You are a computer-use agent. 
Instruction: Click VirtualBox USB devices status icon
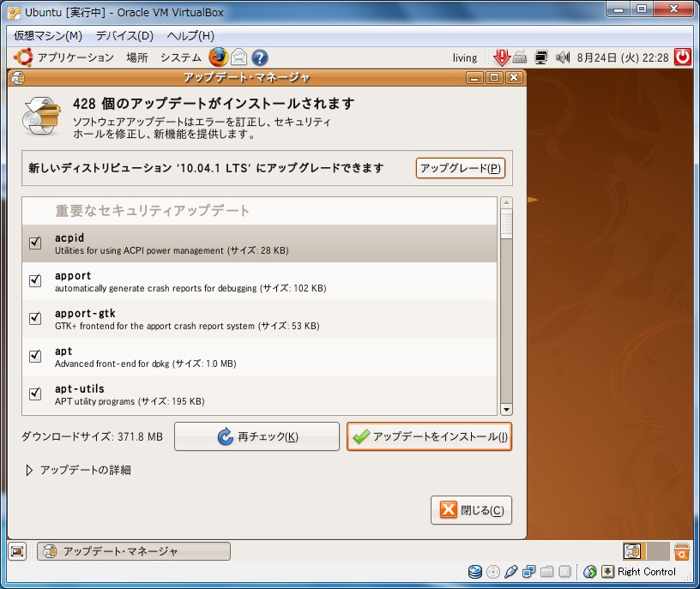pos(510,572)
